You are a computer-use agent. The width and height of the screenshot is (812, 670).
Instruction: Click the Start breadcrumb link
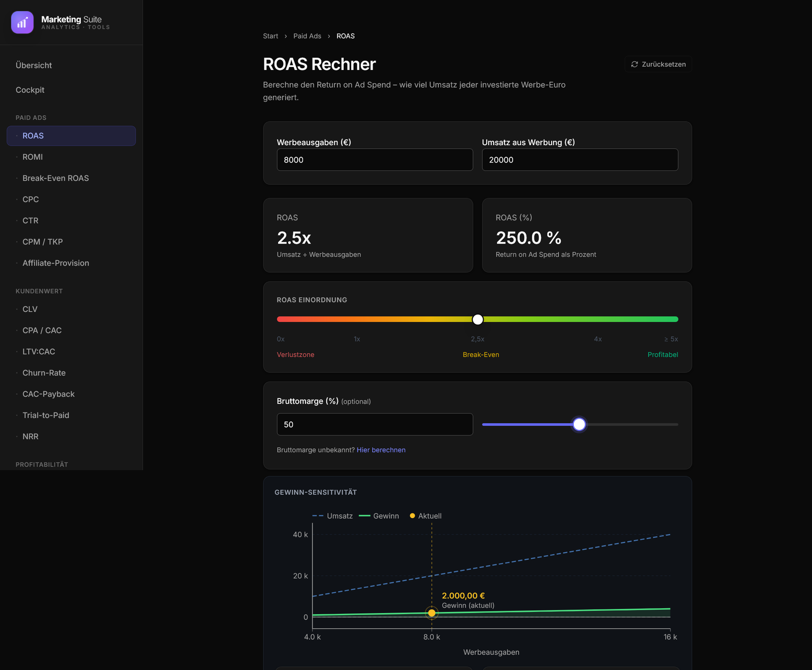click(x=270, y=36)
